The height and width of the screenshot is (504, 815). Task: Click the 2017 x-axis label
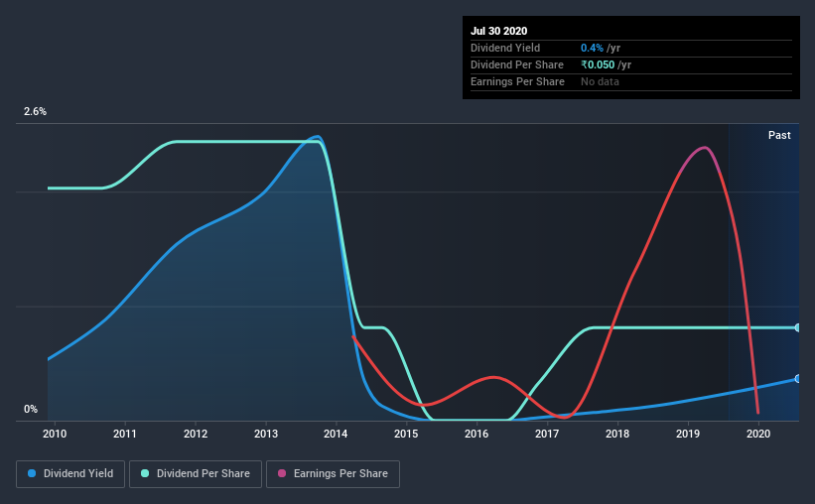(x=547, y=434)
